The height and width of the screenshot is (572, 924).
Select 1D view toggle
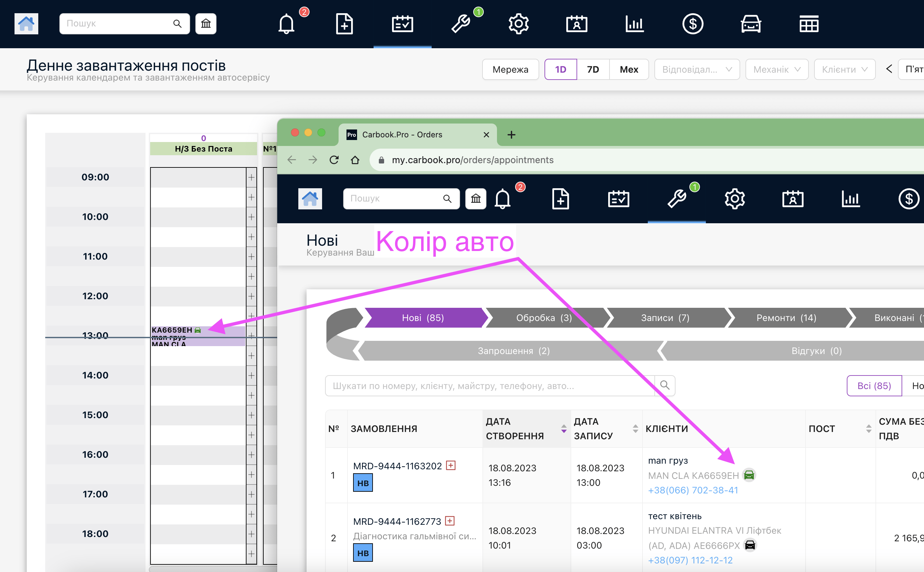(x=560, y=69)
